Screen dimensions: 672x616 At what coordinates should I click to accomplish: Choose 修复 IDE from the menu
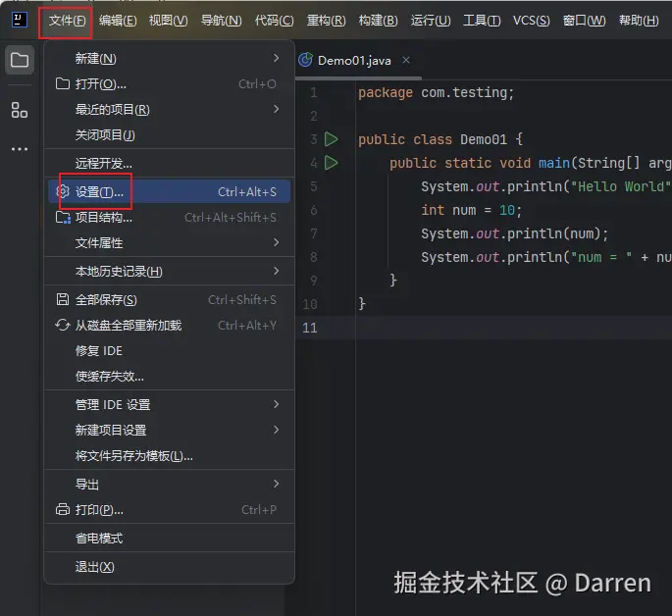170,351
